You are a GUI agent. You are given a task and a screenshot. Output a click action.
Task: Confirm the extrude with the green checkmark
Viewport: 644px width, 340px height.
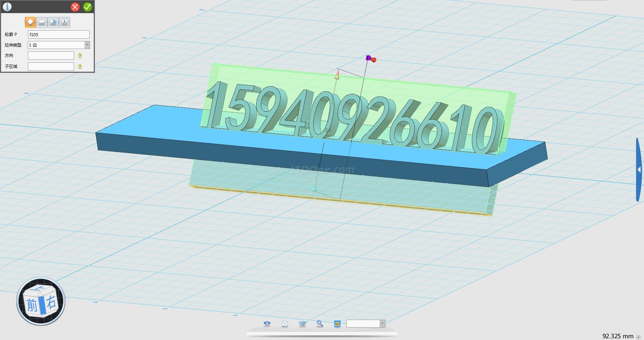pyautogui.click(x=88, y=7)
